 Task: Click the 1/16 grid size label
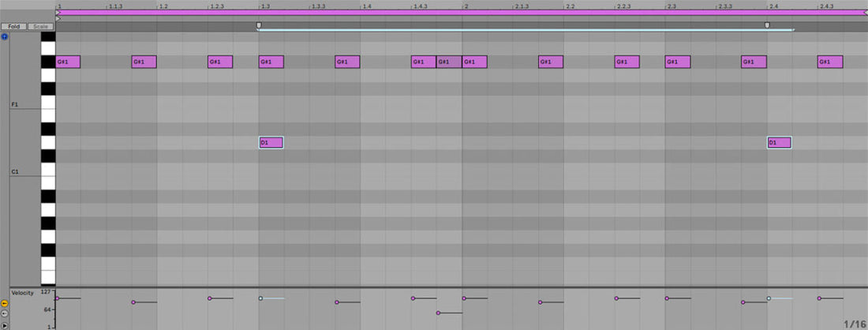[854, 324]
